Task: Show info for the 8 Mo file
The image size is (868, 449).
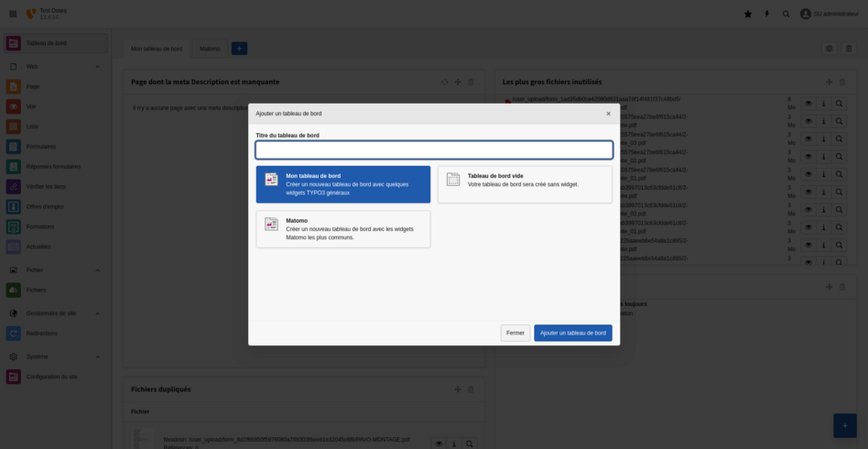Action: [824, 104]
